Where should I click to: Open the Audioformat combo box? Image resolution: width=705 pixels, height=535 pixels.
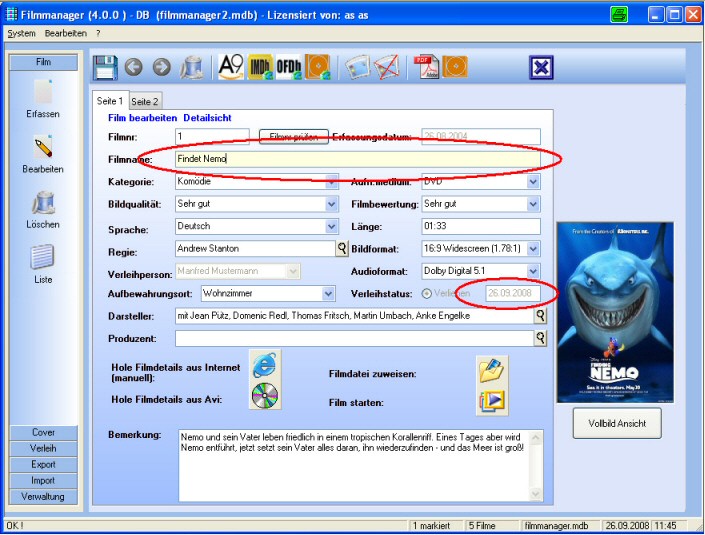click(533, 271)
